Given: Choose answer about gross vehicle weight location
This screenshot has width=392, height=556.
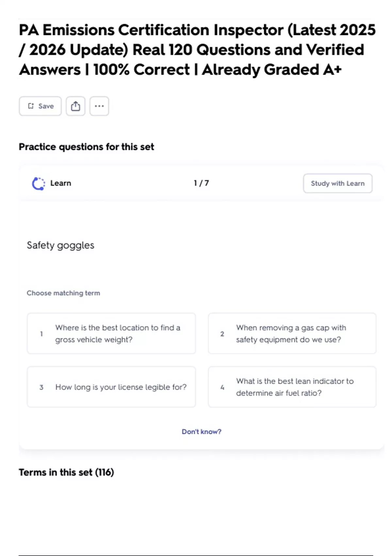Looking at the screenshot, I should click(x=111, y=334).
